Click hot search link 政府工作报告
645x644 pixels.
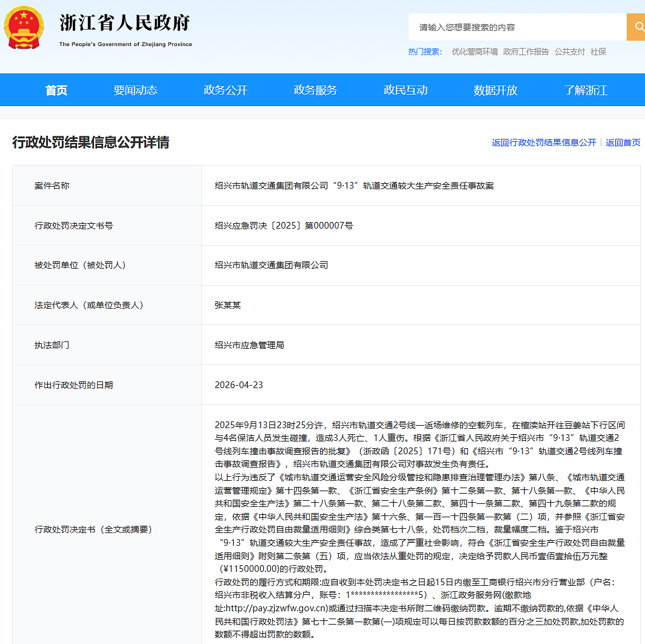526,52
